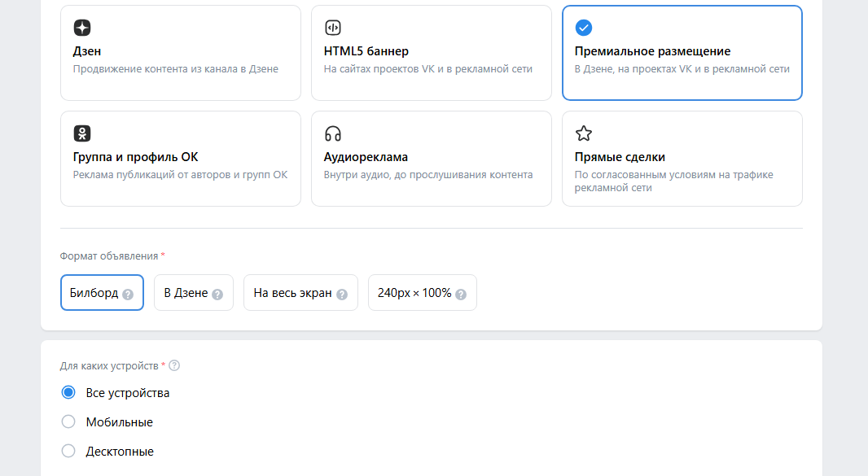Switch format to В Дзене
The width and height of the screenshot is (868, 476).
click(x=194, y=293)
